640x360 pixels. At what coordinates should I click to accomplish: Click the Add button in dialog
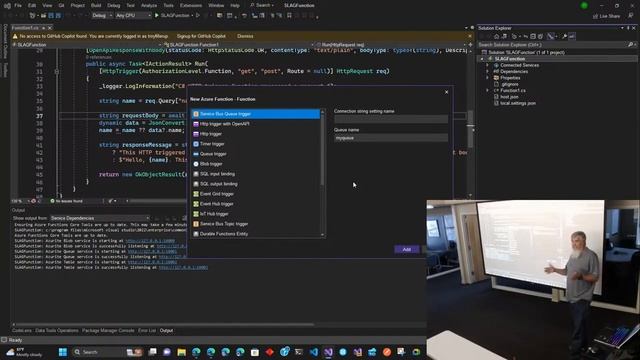(407, 249)
